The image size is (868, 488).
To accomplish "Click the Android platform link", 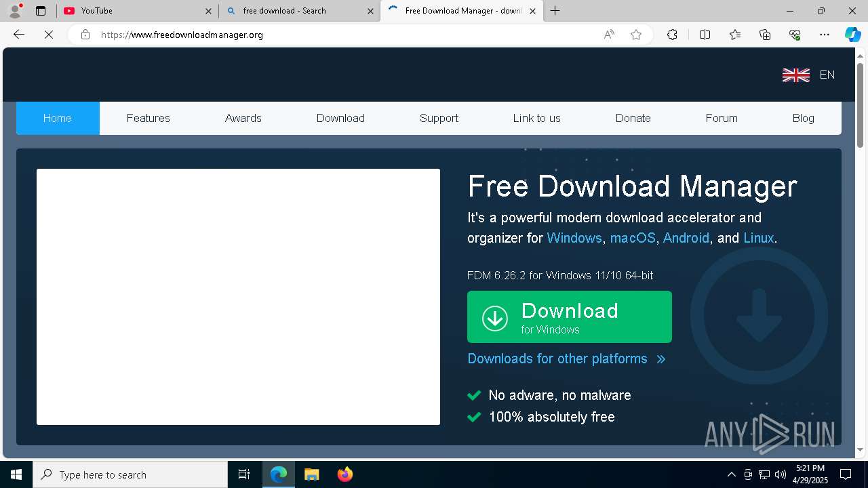I will pyautogui.click(x=686, y=238).
